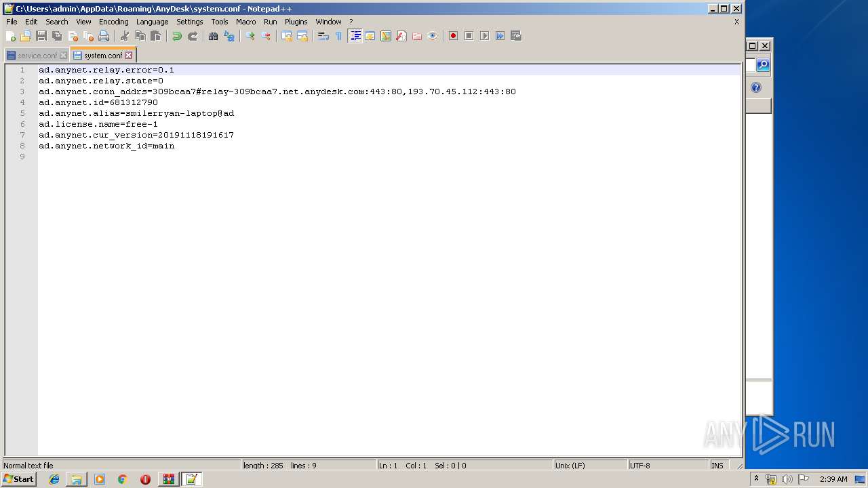Image resolution: width=868 pixels, height=488 pixels.
Task: Click the green Undo arrow
Action: click(x=177, y=36)
